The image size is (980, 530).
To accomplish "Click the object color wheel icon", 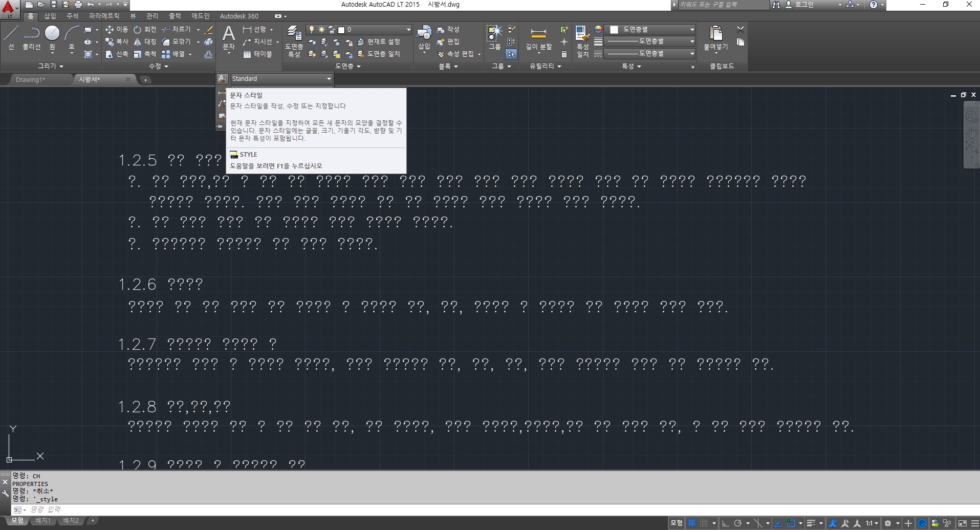I will (598, 29).
